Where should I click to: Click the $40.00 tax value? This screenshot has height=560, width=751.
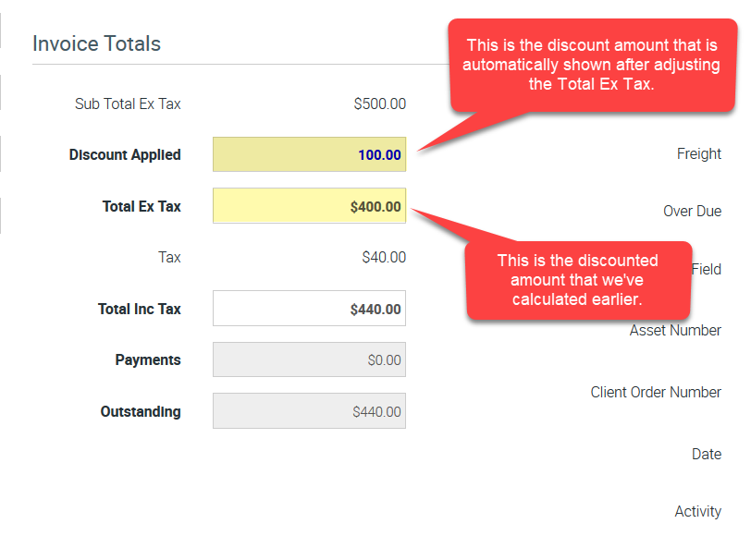click(383, 257)
